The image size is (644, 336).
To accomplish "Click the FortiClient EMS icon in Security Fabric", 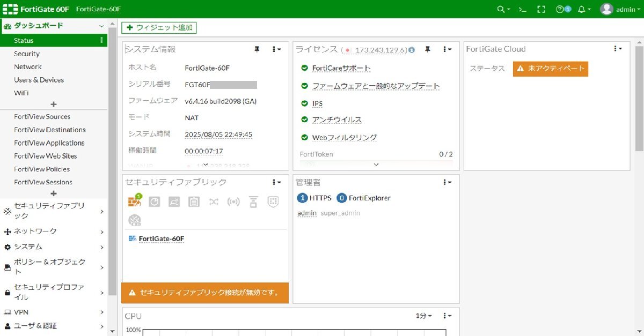I will point(194,201).
